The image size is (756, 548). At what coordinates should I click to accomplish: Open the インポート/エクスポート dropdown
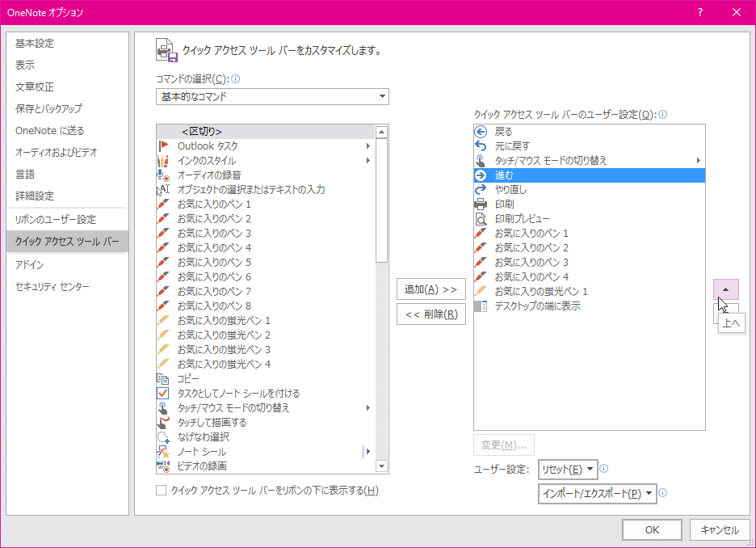[598, 494]
